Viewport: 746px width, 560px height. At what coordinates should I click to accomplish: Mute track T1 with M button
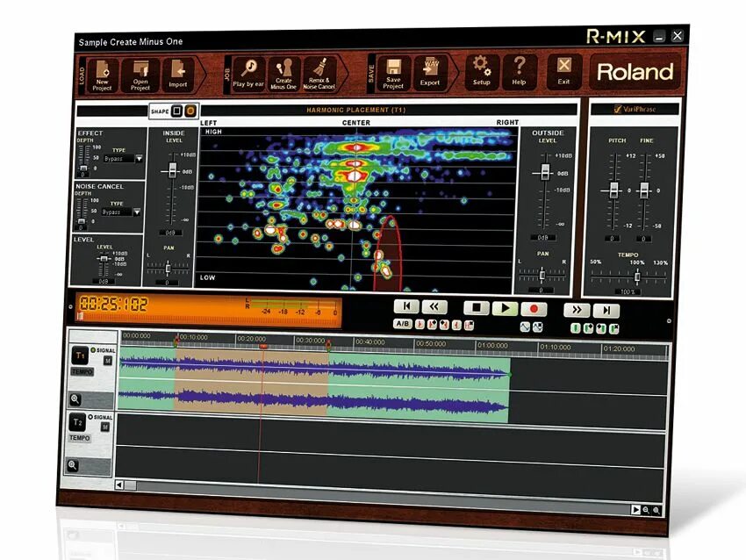tap(108, 361)
